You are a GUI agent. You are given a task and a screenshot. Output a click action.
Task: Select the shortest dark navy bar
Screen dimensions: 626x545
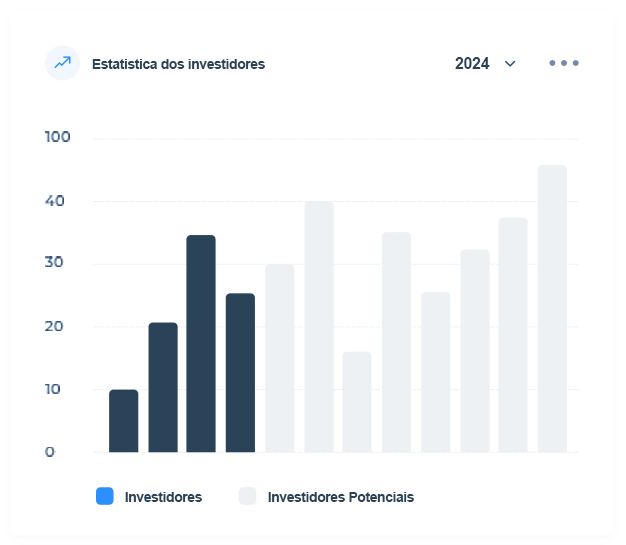tap(124, 421)
